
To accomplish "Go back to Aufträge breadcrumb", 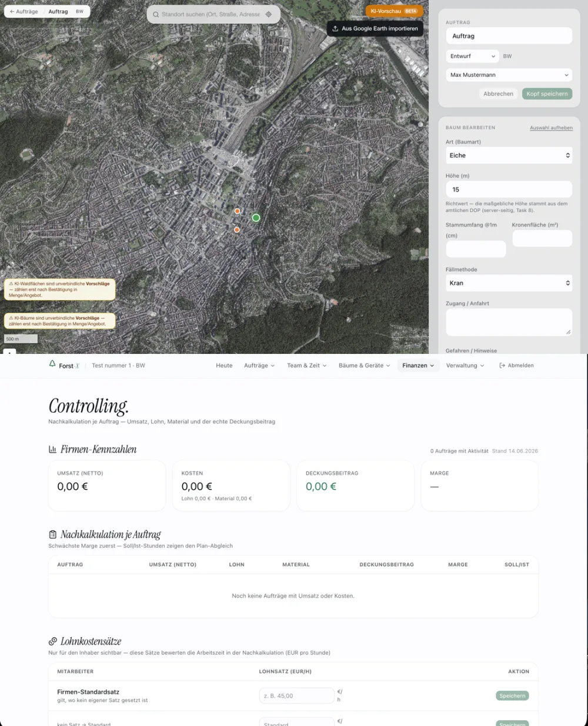I will coord(24,12).
